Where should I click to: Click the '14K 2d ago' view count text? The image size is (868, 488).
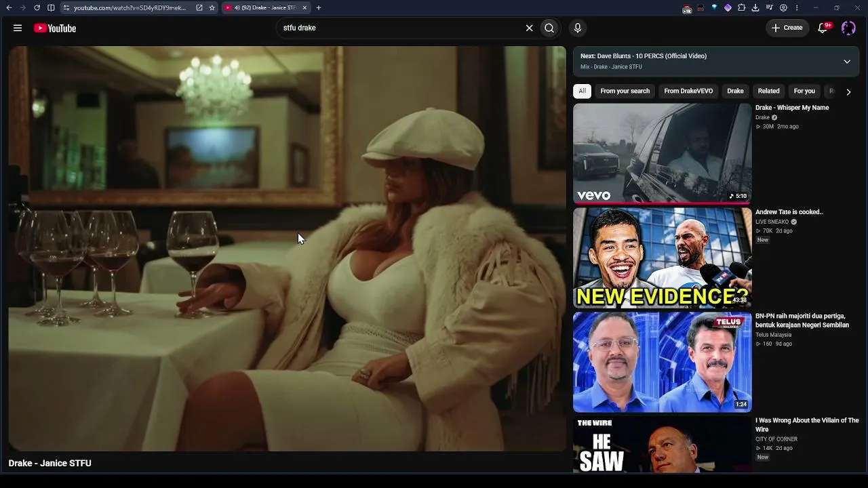coord(774,449)
